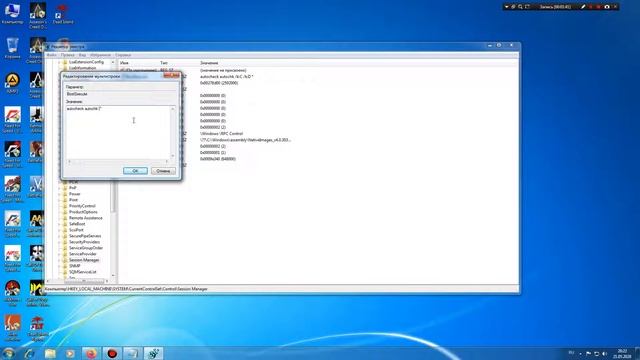
Task: Click down arrow of tree vertical scrollbar
Action: 113,275
